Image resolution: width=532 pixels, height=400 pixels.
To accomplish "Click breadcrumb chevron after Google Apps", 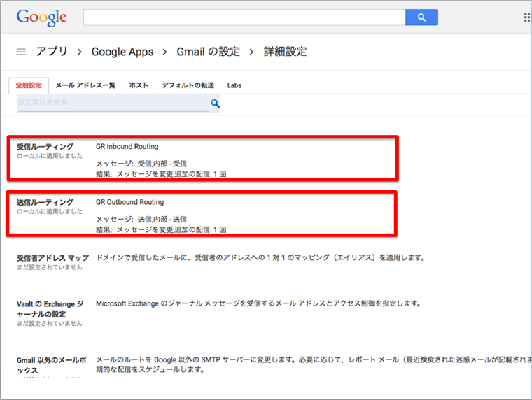I will pos(165,52).
